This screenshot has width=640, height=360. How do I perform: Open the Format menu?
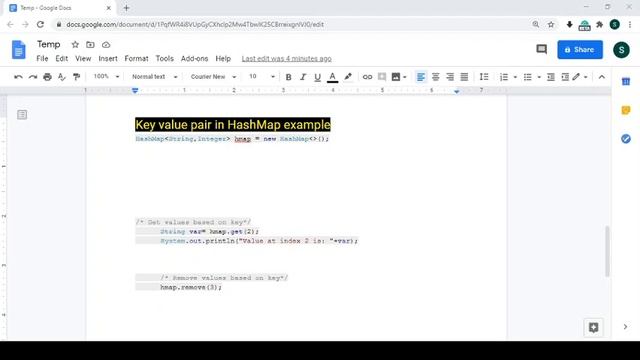pyautogui.click(x=136, y=58)
